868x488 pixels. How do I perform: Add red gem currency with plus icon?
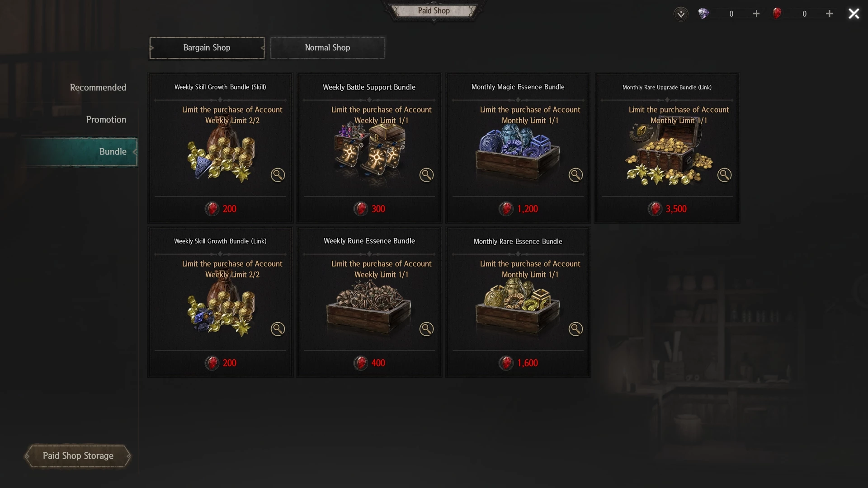829,14
